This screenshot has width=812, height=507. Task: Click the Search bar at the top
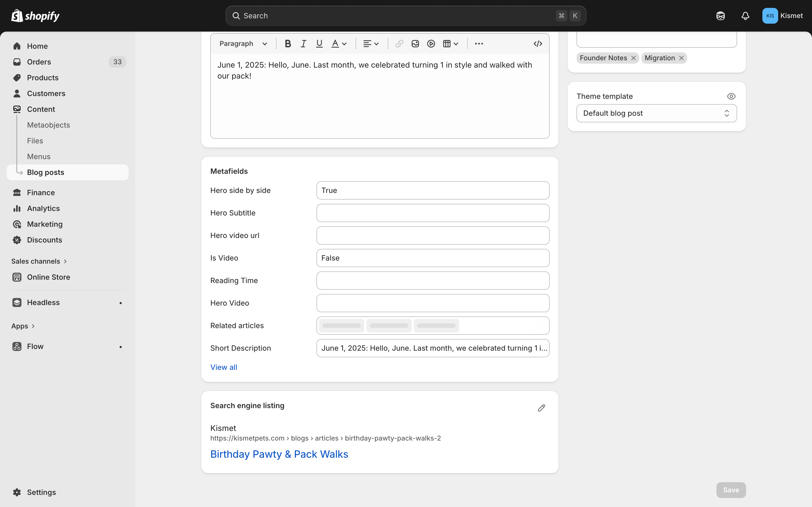pos(403,15)
